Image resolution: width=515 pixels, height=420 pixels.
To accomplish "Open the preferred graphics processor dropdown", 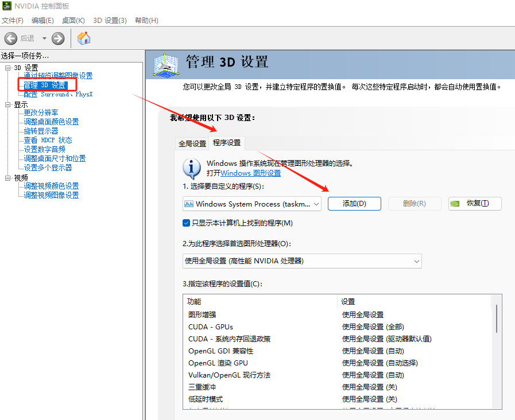I will [x=302, y=261].
